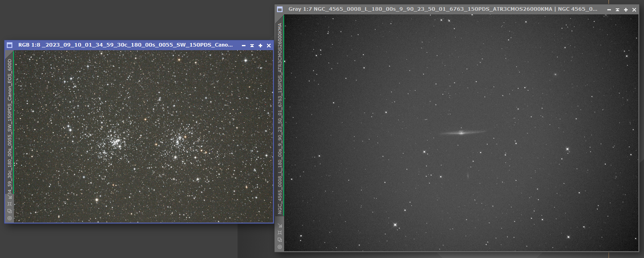
Task: Click the RGB 1:8 window title text
Action: click(x=126, y=45)
